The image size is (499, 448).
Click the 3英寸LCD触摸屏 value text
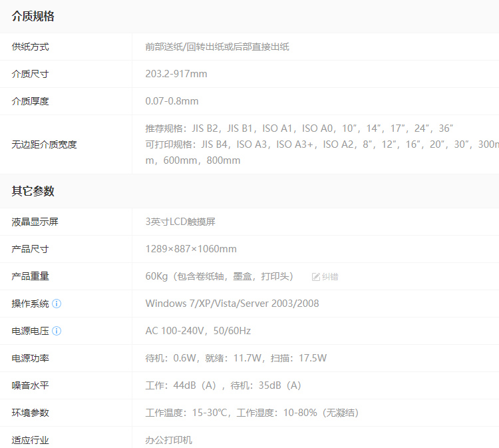click(180, 222)
